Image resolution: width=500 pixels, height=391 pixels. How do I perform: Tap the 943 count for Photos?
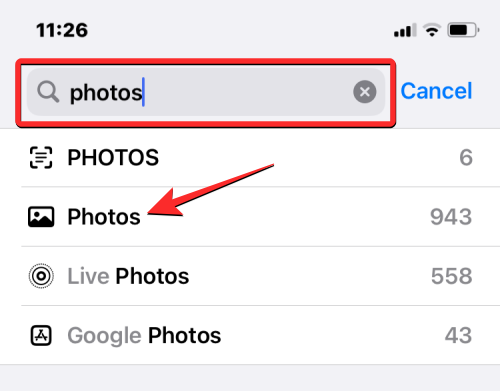click(451, 217)
